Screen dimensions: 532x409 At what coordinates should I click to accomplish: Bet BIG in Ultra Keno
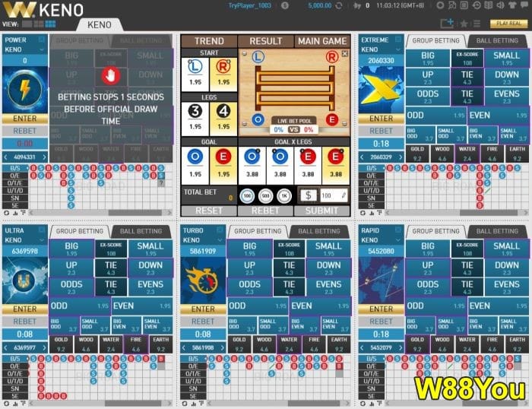(71, 249)
